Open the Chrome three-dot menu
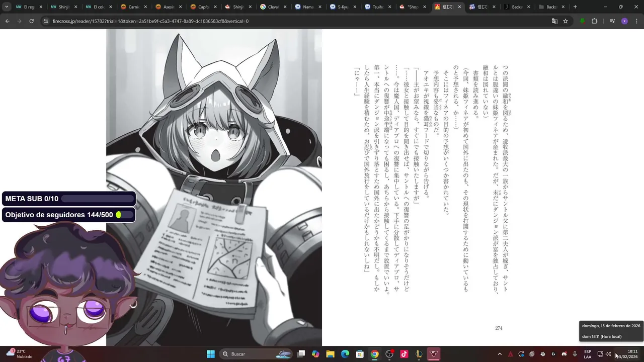This screenshot has width=644, height=362. click(636, 21)
